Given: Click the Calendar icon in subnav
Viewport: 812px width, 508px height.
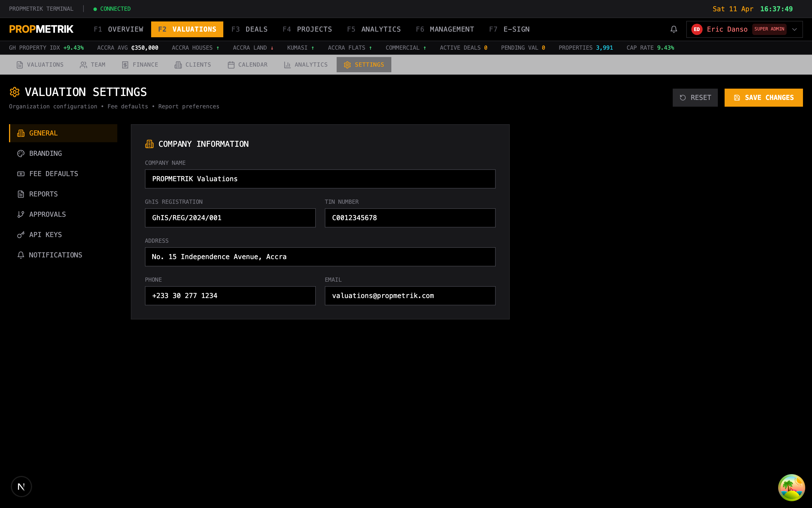Looking at the screenshot, I should (x=231, y=65).
